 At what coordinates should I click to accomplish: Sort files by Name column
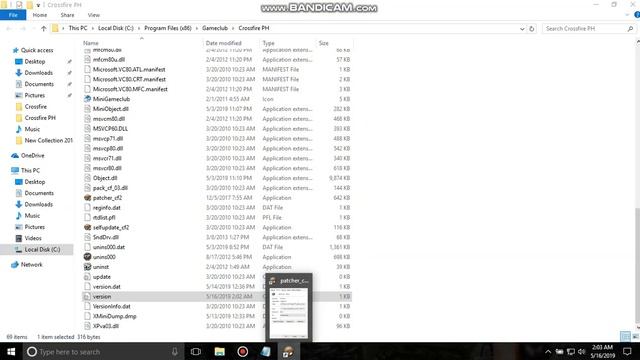91,43
